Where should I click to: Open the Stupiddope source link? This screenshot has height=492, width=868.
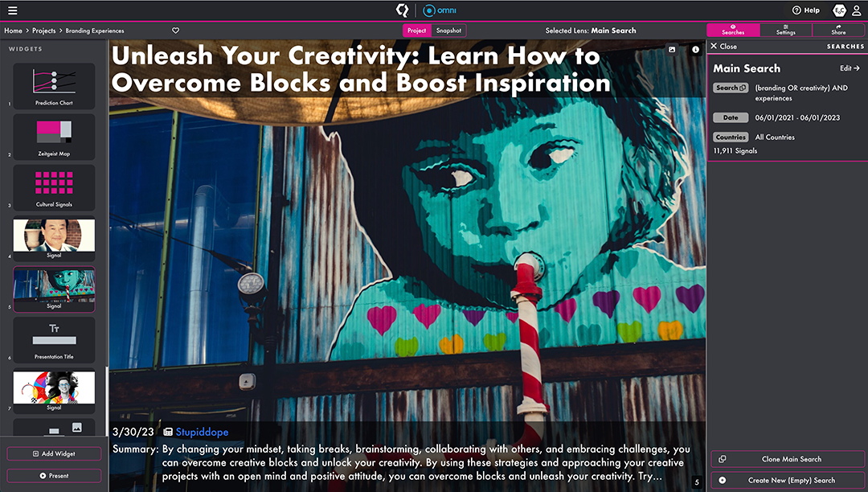click(x=201, y=433)
